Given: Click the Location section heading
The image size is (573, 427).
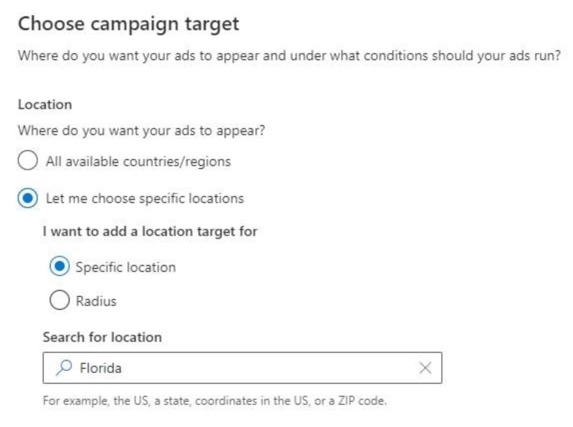Looking at the screenshot, I should (45, 105).
